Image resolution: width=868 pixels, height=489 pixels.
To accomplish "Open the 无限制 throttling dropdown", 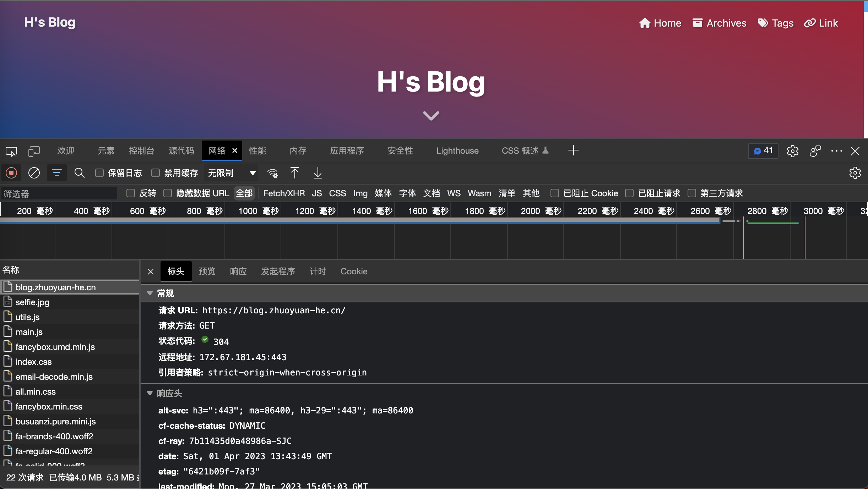I will tap(232, 173).
